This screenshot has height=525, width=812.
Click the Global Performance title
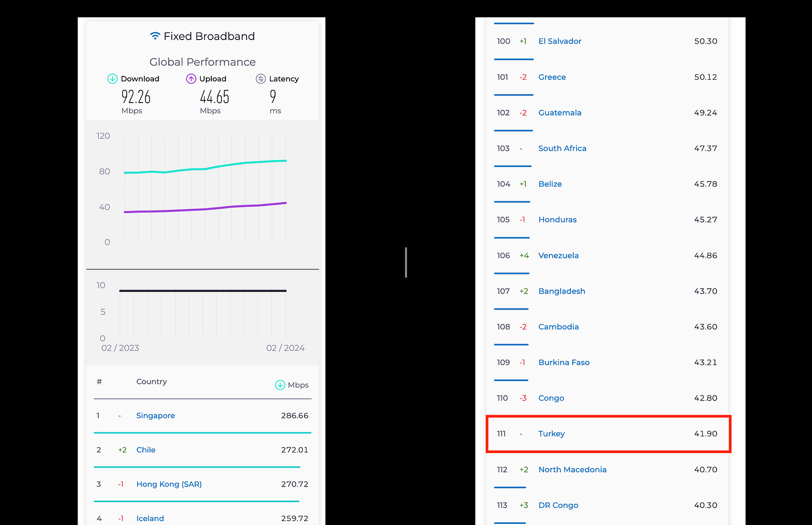[202, 62]
